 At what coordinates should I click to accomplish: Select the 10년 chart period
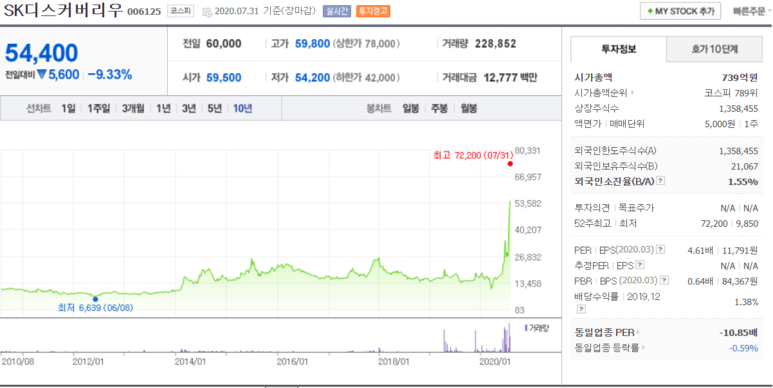click(243, 108)
